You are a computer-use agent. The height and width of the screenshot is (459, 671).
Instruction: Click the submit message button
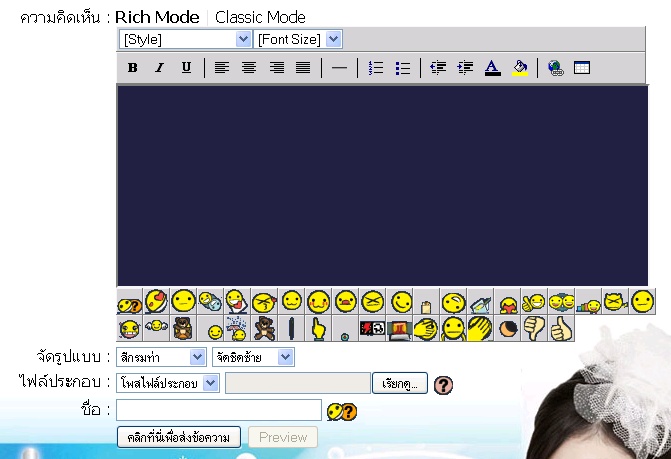[179, 437]
